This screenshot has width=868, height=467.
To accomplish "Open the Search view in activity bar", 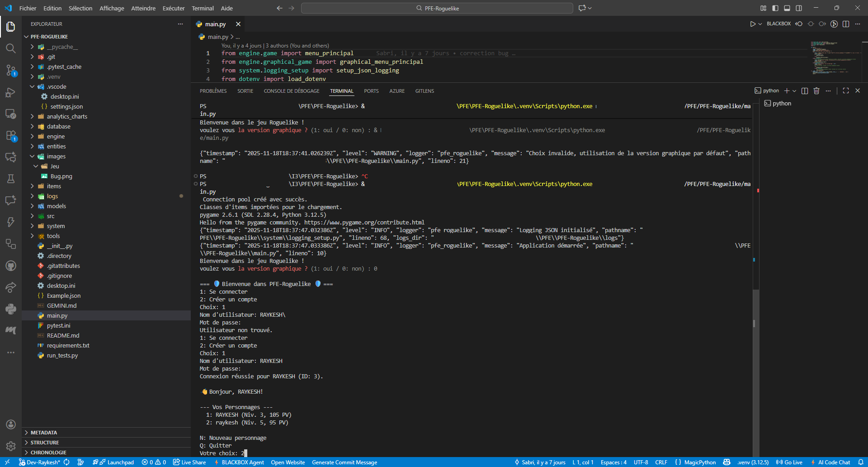I will (x=11, y=48).
